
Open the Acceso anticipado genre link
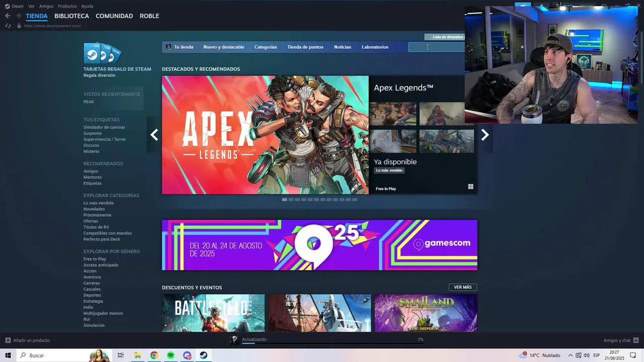click(x=101, y=265)
